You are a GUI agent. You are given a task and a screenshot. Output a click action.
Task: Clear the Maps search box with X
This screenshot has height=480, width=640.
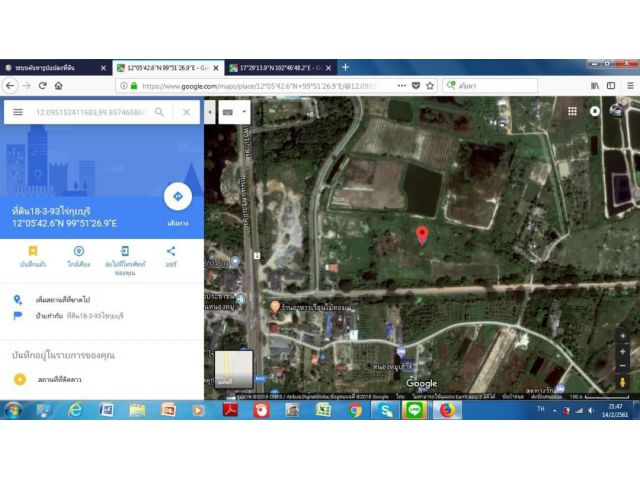186,112
